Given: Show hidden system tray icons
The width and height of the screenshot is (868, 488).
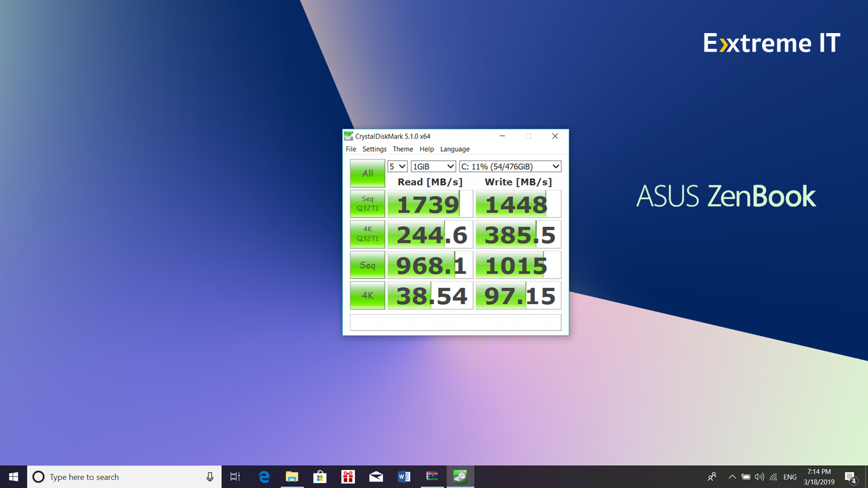Looking at the screenshot, I should tap(732, 477).
